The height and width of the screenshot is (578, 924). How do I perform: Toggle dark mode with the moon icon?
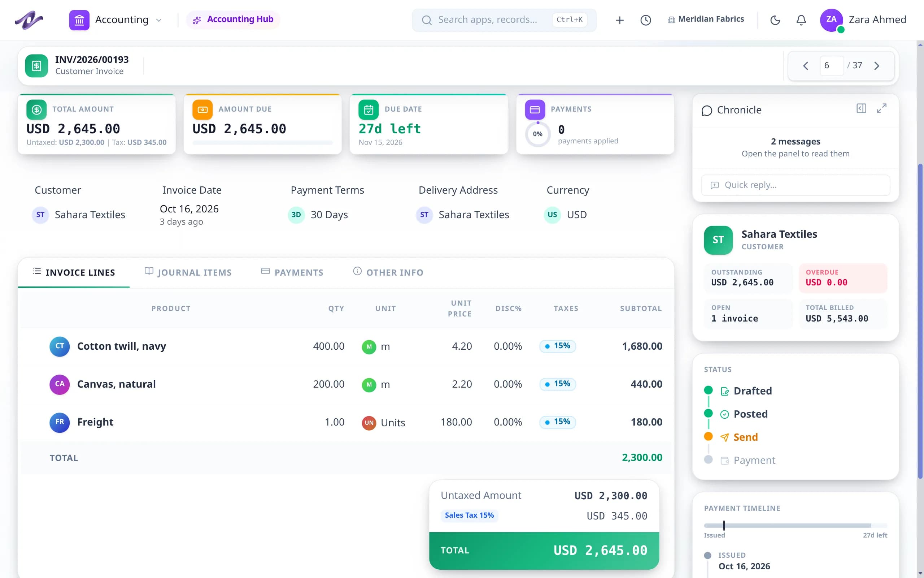(x=775, y=20)
